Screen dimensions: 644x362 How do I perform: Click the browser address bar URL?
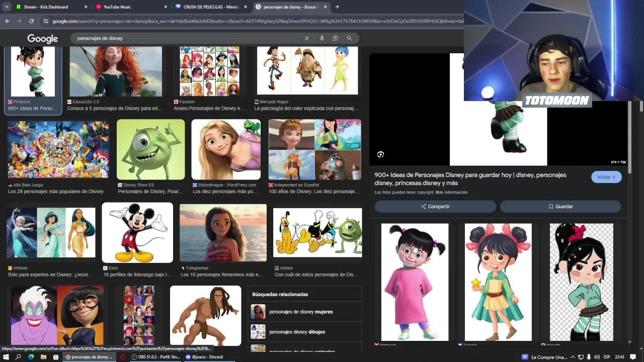point(257,21)
